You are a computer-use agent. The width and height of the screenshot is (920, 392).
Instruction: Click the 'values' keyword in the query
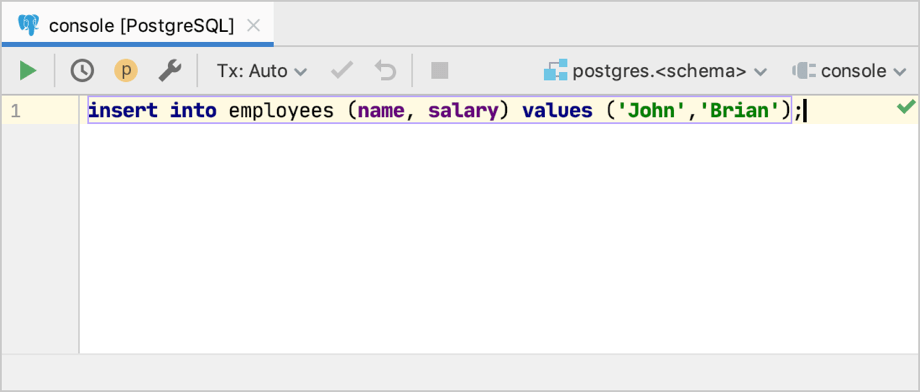coord(557,110)
